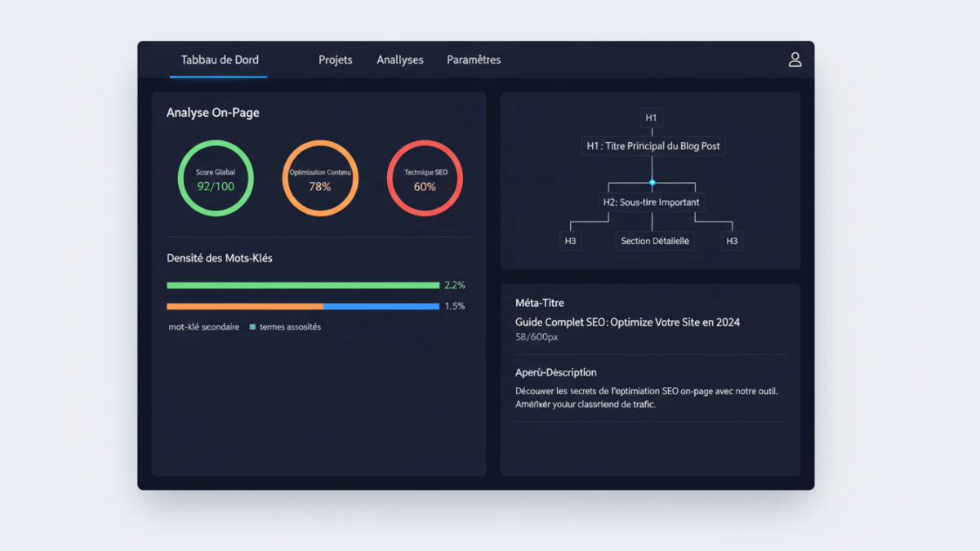Click the green 2.2% keyword density bar
Image resolution: width=980 pixels, height=551 pixels.
pyautogui.click(x=302, y=286)
